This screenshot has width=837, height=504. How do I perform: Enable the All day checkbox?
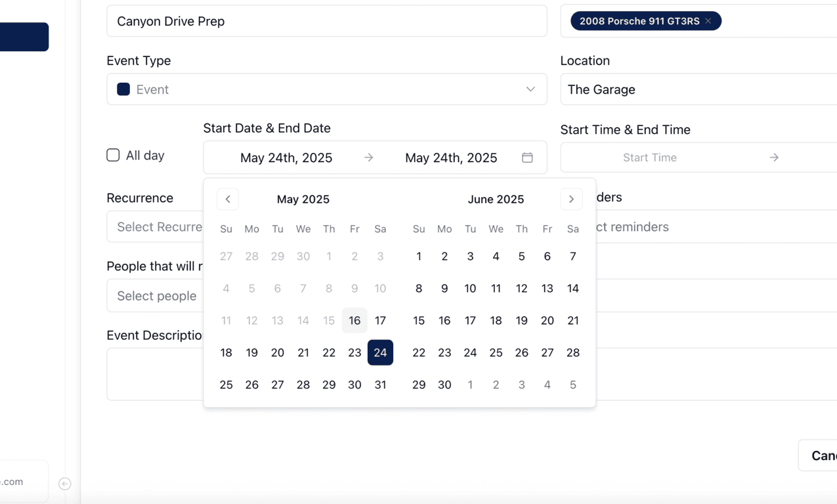pos(113,155)
